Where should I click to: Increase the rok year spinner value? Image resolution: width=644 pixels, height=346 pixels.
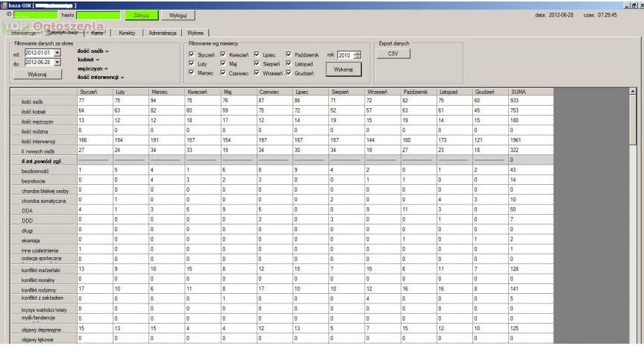pos(357,53)
